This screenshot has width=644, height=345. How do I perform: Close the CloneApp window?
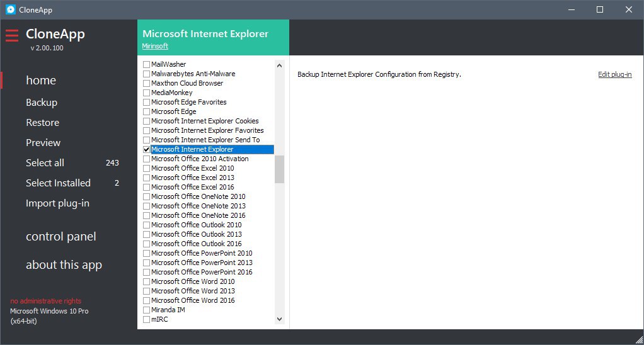tap(628, 9)
